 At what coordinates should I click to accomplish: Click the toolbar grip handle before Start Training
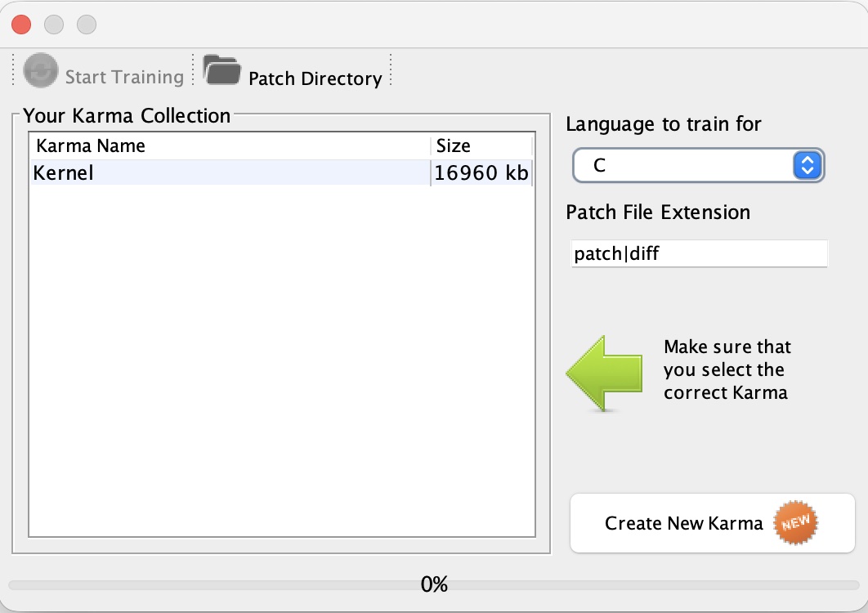(x=14, y=70)
